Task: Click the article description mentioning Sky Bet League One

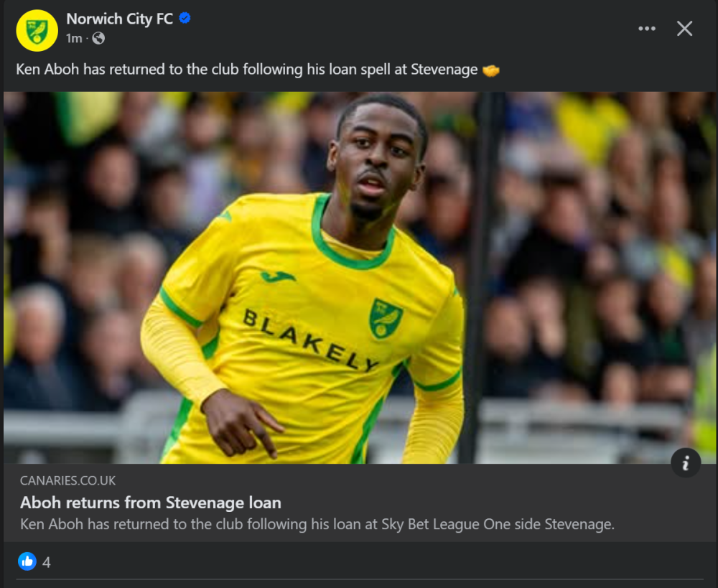Action: (317, 524)
